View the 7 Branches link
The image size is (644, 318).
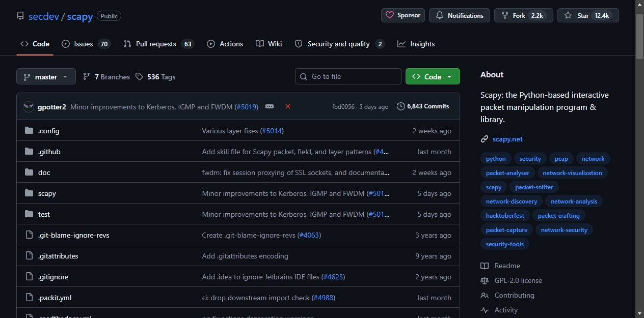[x=106, y=77]
